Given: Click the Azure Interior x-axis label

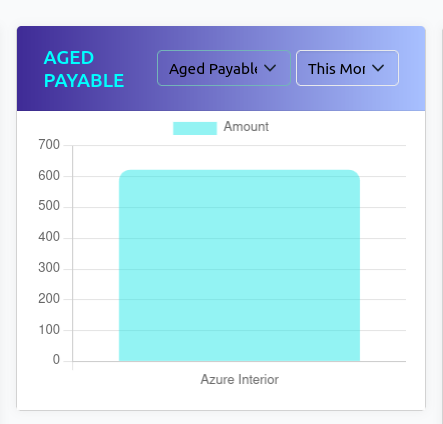Looking at the screenshot, I should point(239,379).
